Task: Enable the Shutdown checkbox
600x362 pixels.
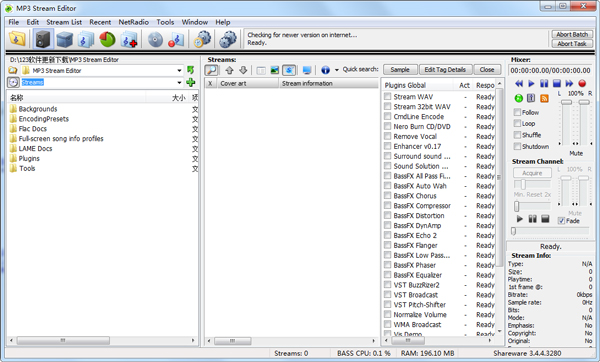Action: click(517, 146)
